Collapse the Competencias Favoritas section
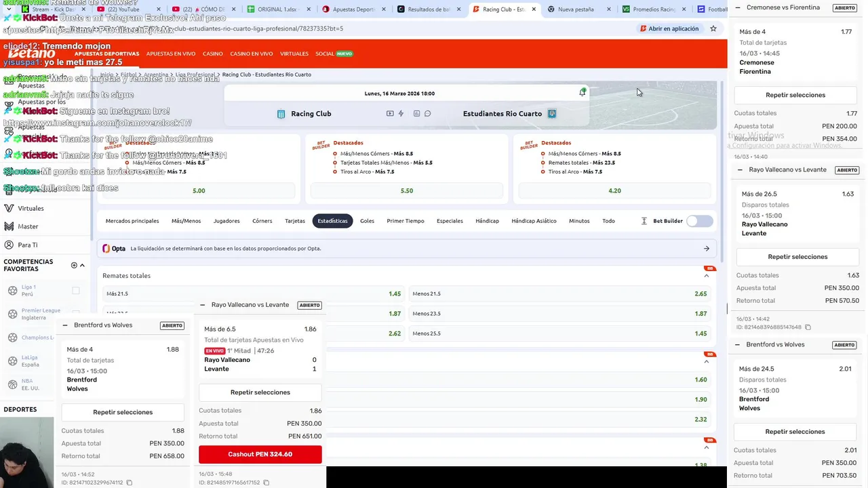Screen dimensions: 868x488 point(83,265)
